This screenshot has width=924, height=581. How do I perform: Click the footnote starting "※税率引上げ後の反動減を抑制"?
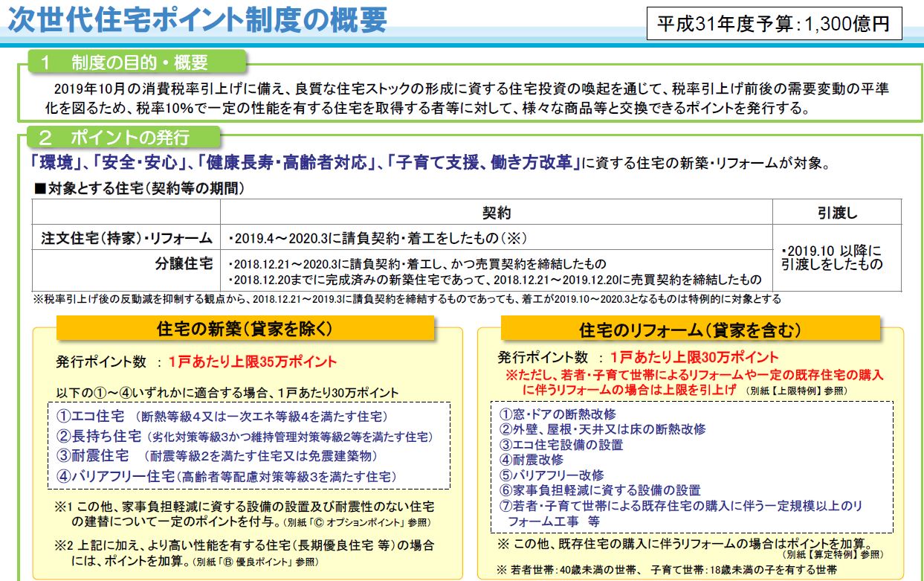407,299
